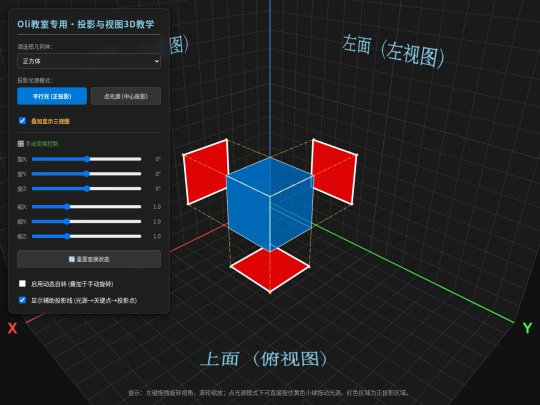The height and width of the screenshot is (405, 540).
Task: Adjust the 旋Z rotation slider
Action: (x=86, y=189)
